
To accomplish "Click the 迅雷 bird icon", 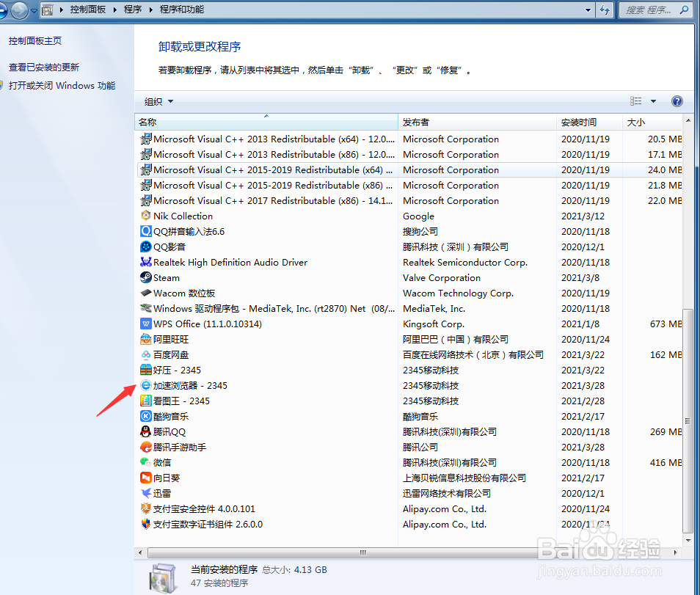I will pos(145,493).
